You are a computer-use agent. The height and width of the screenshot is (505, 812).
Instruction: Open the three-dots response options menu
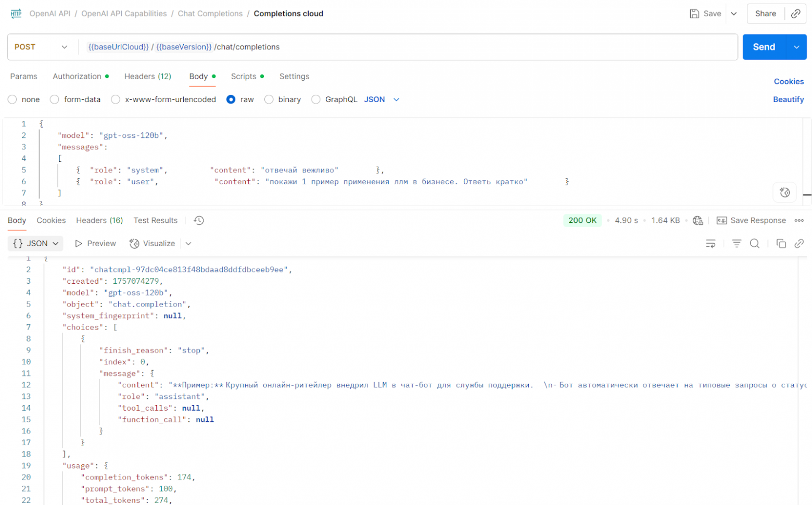[799, 221]
